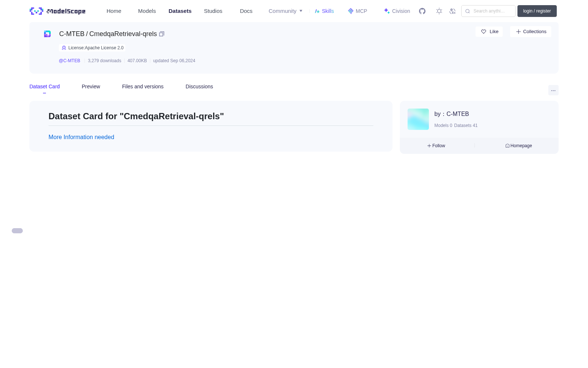Screen dimensions: 588x368
Task: Visit the C-MTEB Homepage
Action: pyautogui.click(x=519, y=146)
